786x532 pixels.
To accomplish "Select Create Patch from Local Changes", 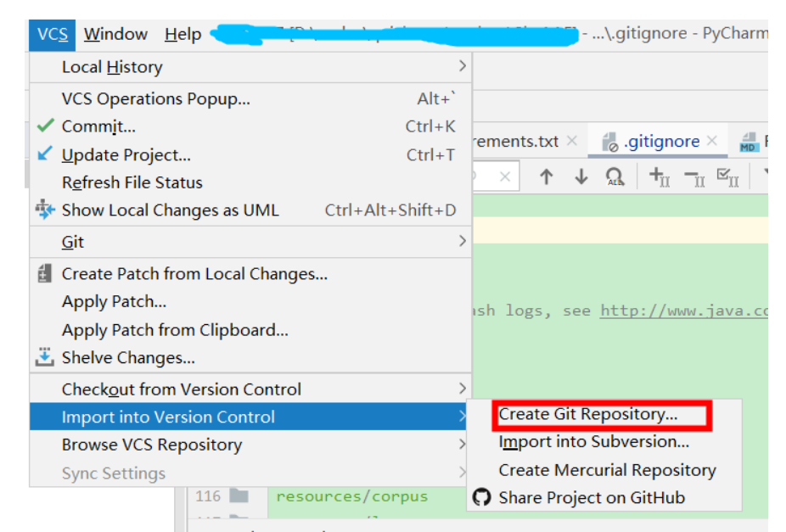I will click(x=250, y=274).
